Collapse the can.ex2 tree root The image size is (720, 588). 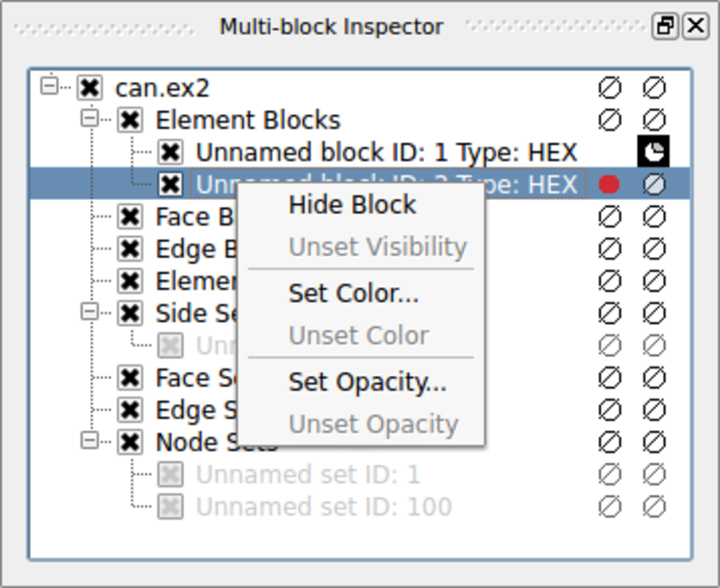click(49, 87)
